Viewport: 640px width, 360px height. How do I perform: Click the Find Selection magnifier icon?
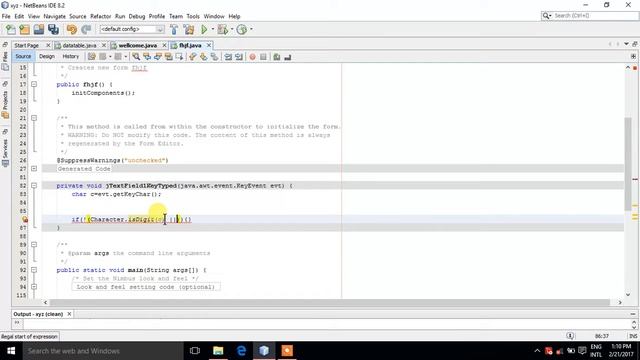click(136, 57)
